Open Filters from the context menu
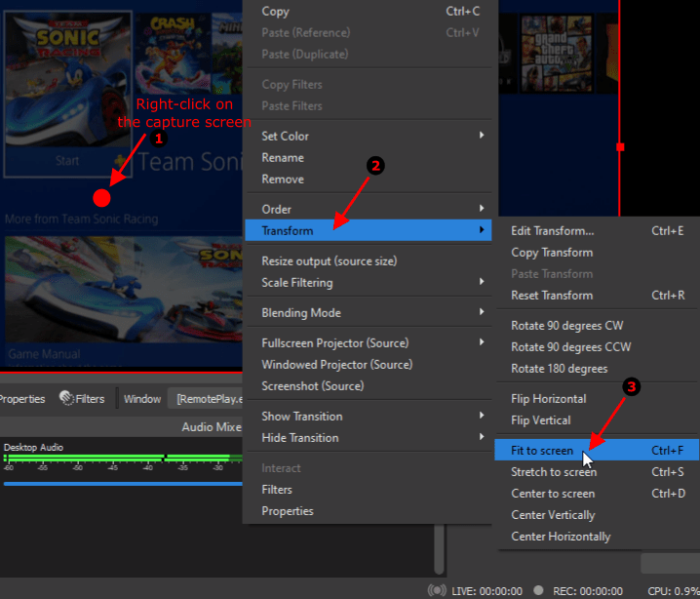 pos(369,490)
